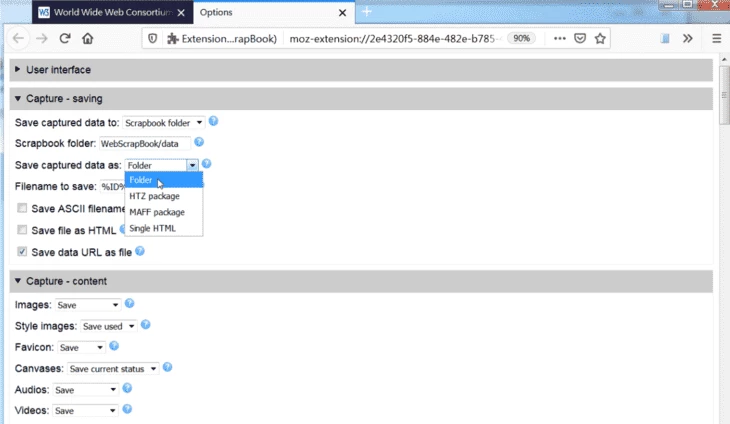This screenshot has height=424, width=730.
Task: Open the Videos dropdown
Action: (85, 411)
